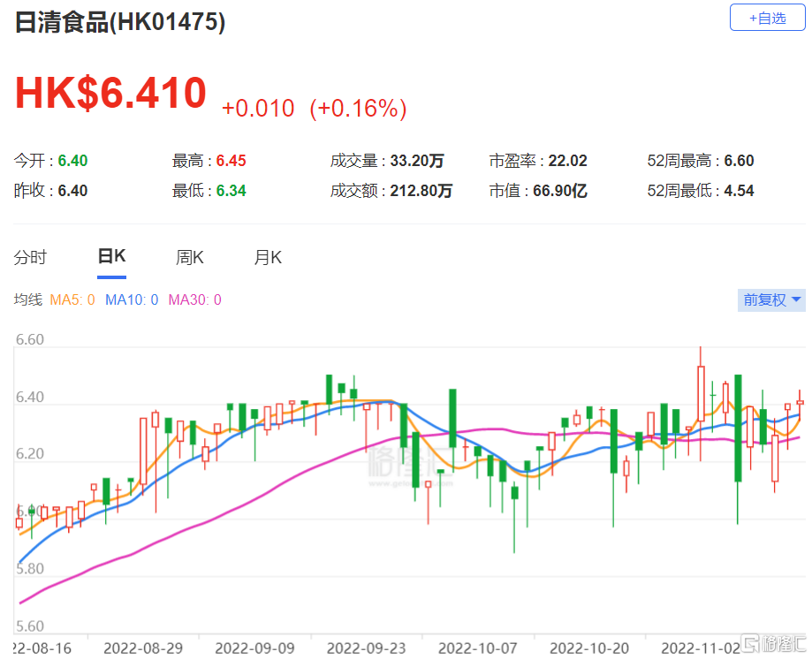
Task: Click the MA5 moving average legend
Action: (x=72, y=299)
